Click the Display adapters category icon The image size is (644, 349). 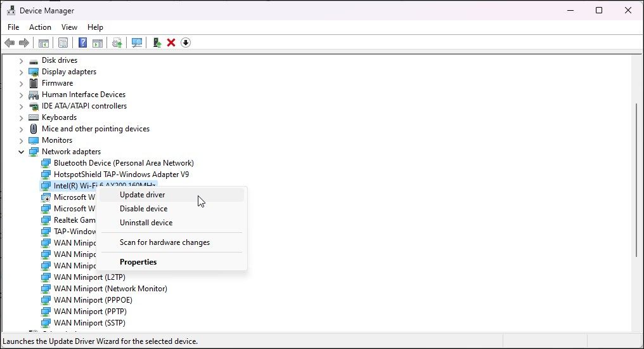(33, 72)
